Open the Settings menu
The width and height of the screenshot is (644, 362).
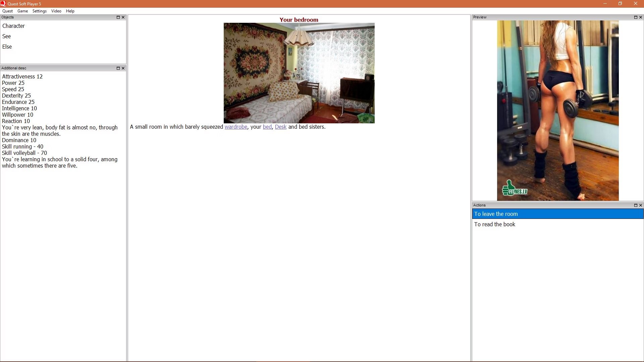pos(39,11)
